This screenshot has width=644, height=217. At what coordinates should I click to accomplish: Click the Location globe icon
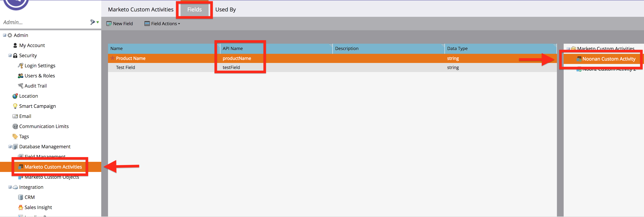coord(15,96)
